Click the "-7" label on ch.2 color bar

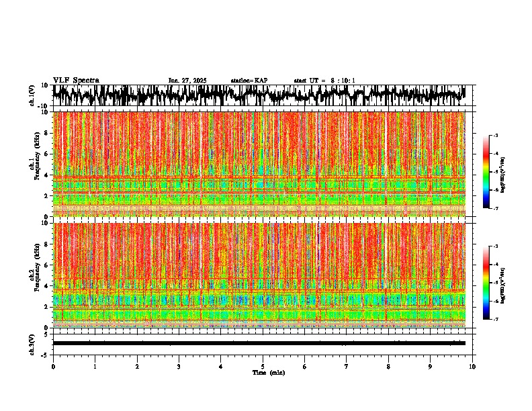point(496,320)
